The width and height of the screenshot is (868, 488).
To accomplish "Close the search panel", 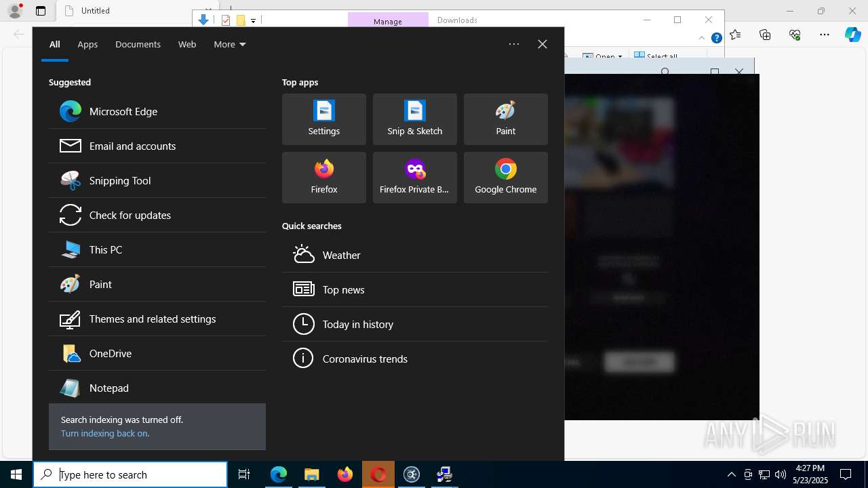I will click(542, 44).
